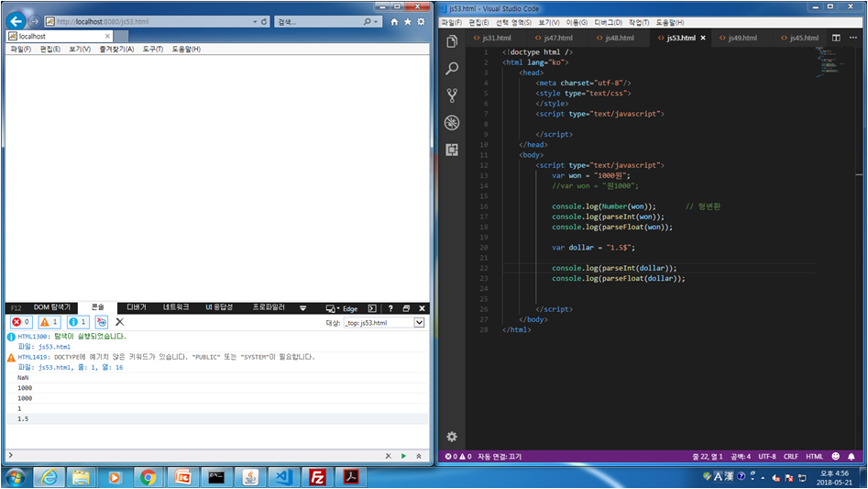This screenshot has width=868, height=489.
Task: Toggle warnings filter in F12 console
Action: click(x=49, y=322)
